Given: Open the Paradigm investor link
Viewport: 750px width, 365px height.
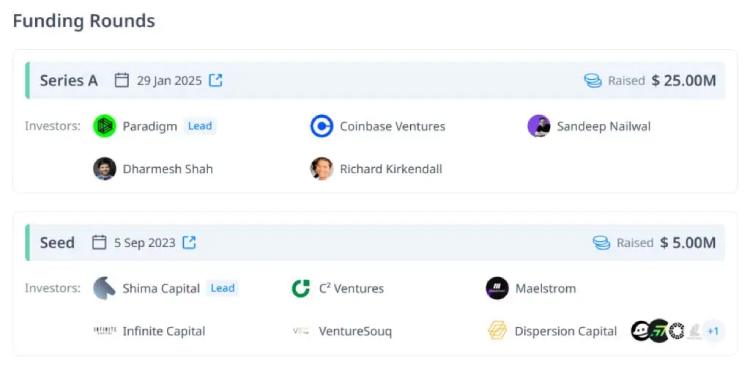Looking at the screenshot, I should (x=150, y=126).
